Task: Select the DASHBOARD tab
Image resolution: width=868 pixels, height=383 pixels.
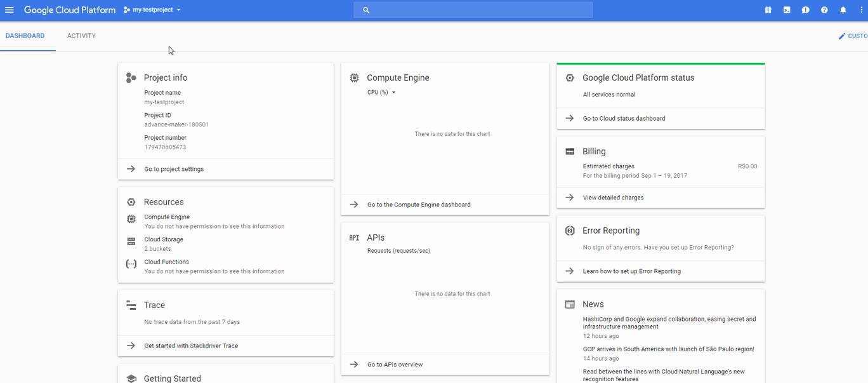Action: 25,36
